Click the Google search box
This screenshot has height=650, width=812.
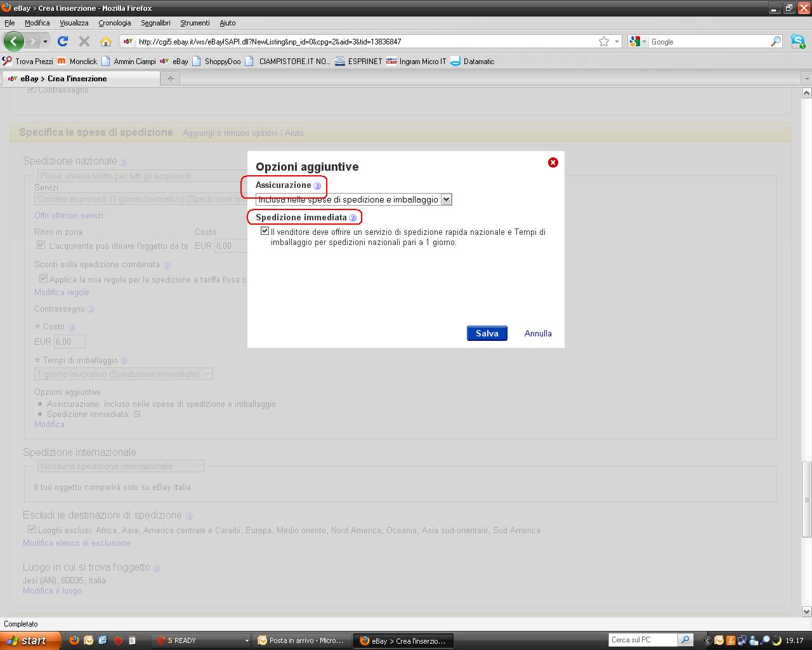tap(709, 41)
